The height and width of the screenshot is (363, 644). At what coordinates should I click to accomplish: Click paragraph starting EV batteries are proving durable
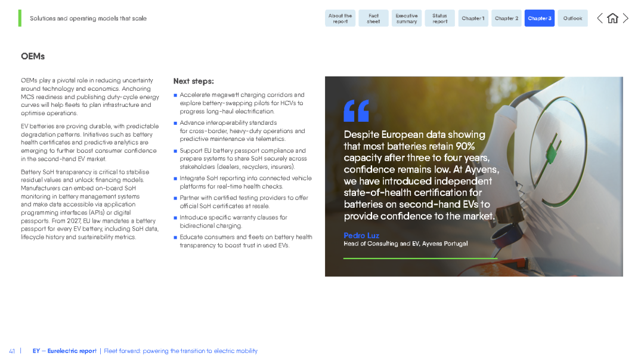point(90,143)
